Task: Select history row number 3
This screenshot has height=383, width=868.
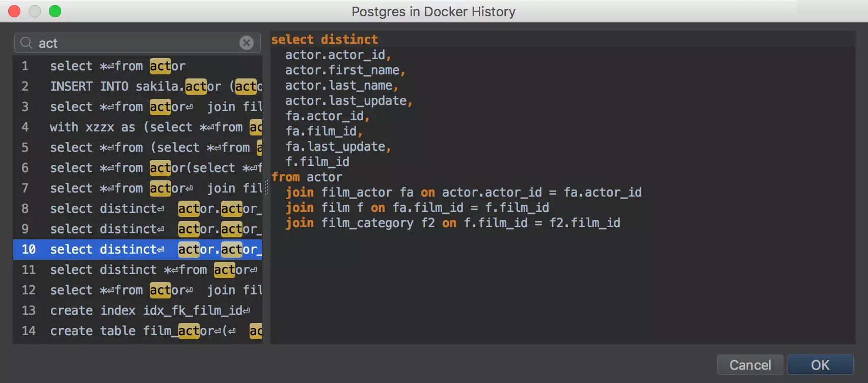Action: tap(138, 107)
